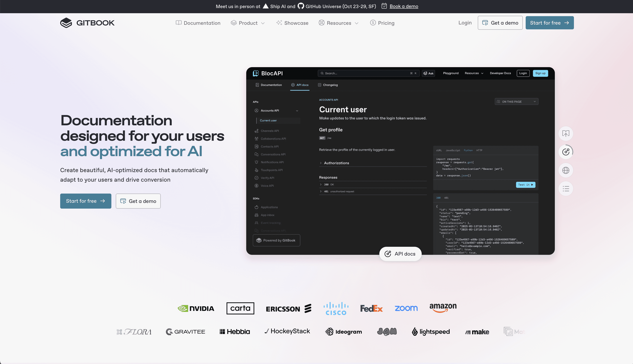Viewport: 633px width, 364px height.
Task: Click the Book a demo link
Action: (x=404, y=6)
